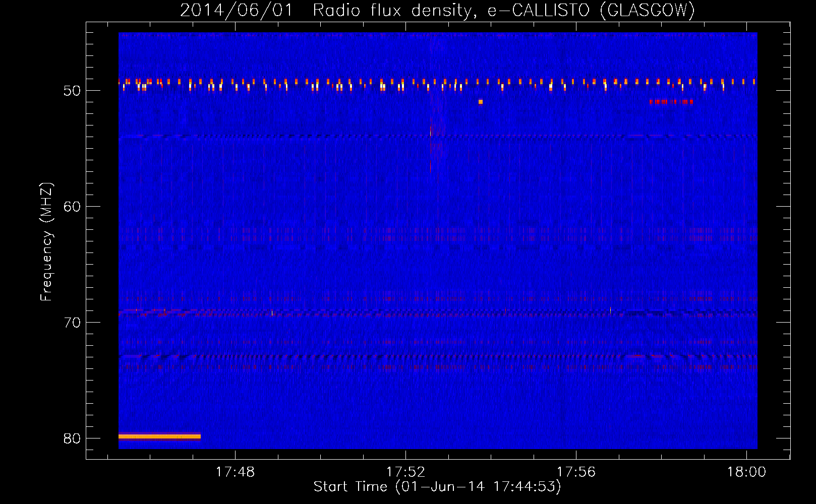The width and height of the screenshot is (816, 504).
Task: Click the isolated orange dot near 51 MHz
Action: pyautogui.click(x=481, y=102)
